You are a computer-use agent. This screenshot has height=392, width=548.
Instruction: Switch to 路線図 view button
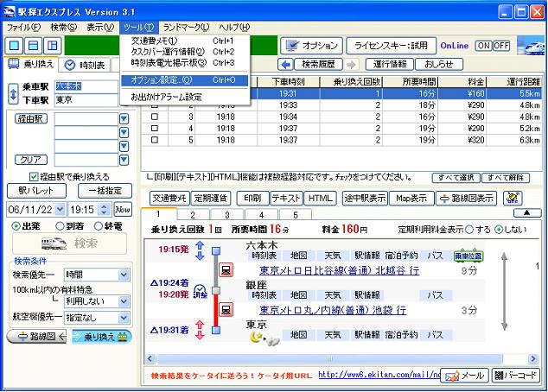[36, 337]
